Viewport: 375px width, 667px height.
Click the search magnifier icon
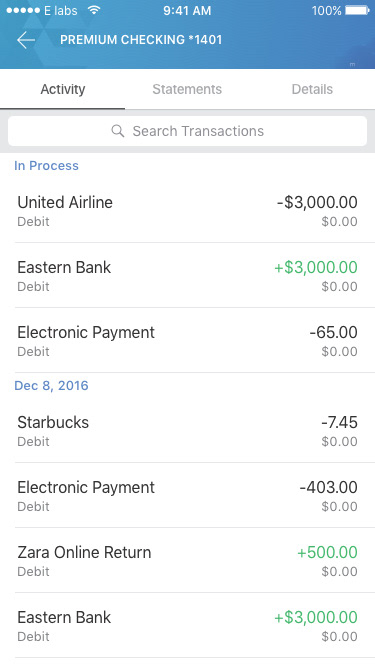click(118, 131)
